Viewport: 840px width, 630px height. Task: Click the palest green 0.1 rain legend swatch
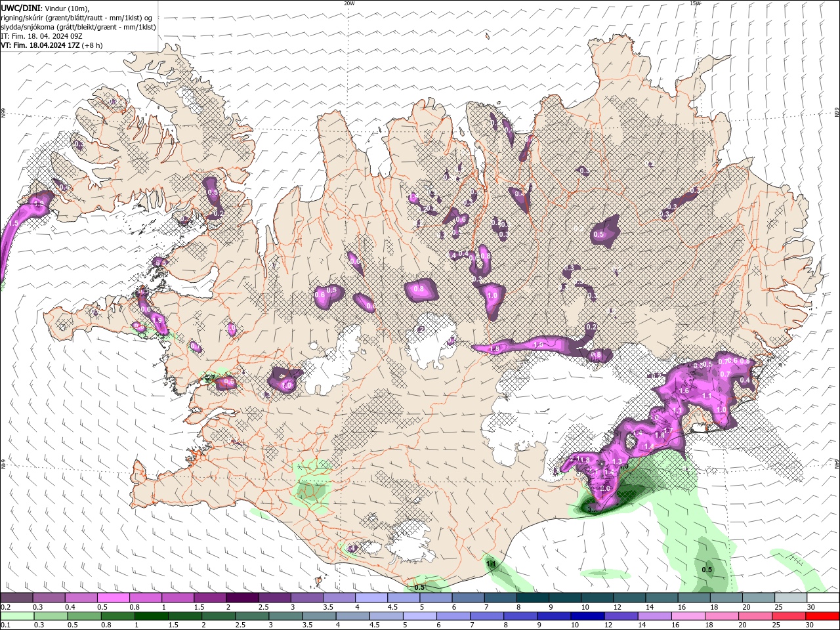pos(17,616)
